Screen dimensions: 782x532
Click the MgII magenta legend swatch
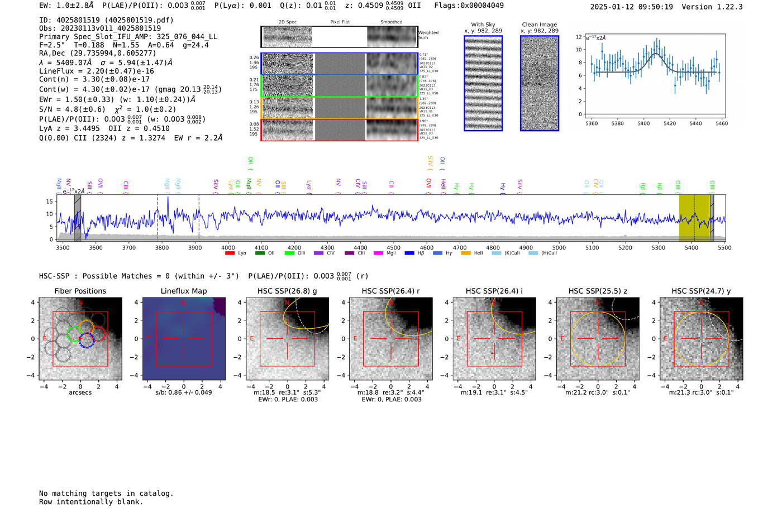coord(378,253)
